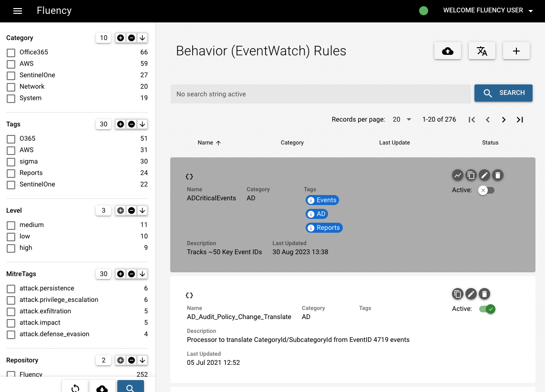Click the Last Update column header

click(394, 143)
